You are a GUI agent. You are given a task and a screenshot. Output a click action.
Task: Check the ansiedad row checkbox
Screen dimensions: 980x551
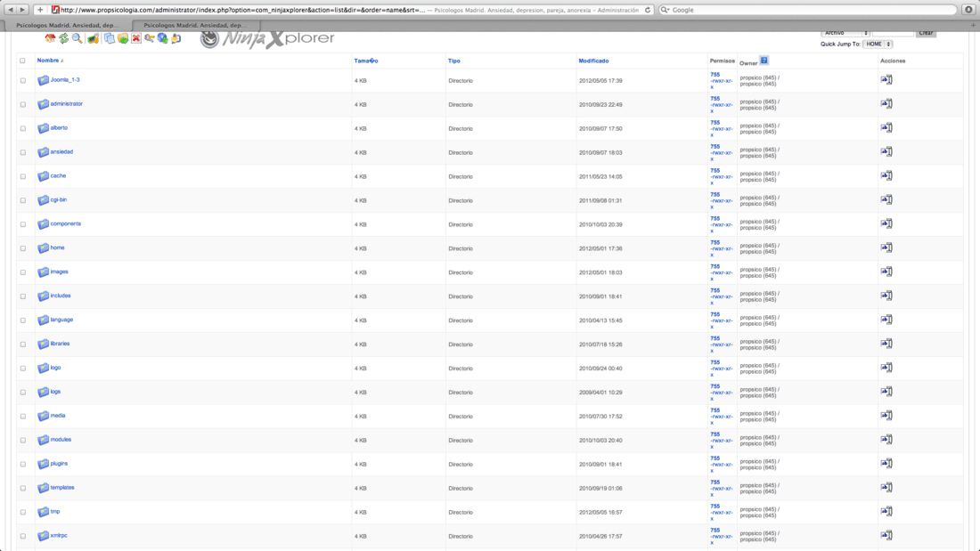click(x=23, y=152)
